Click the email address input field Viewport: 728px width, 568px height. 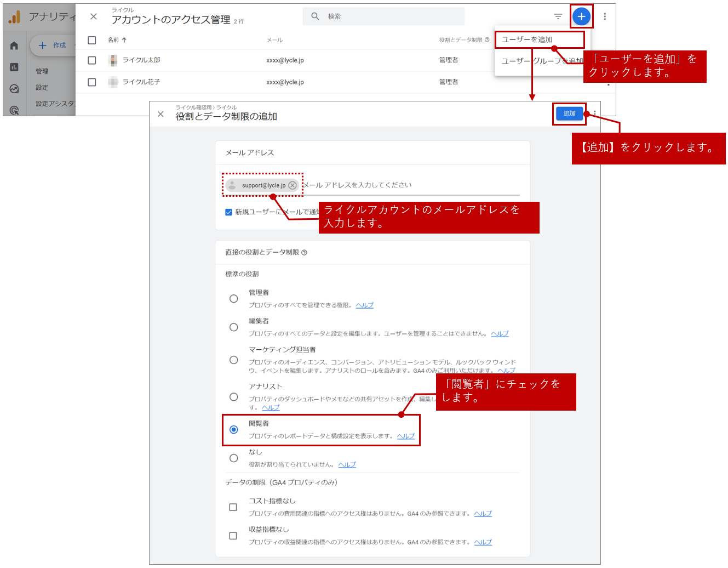[411, 185]
